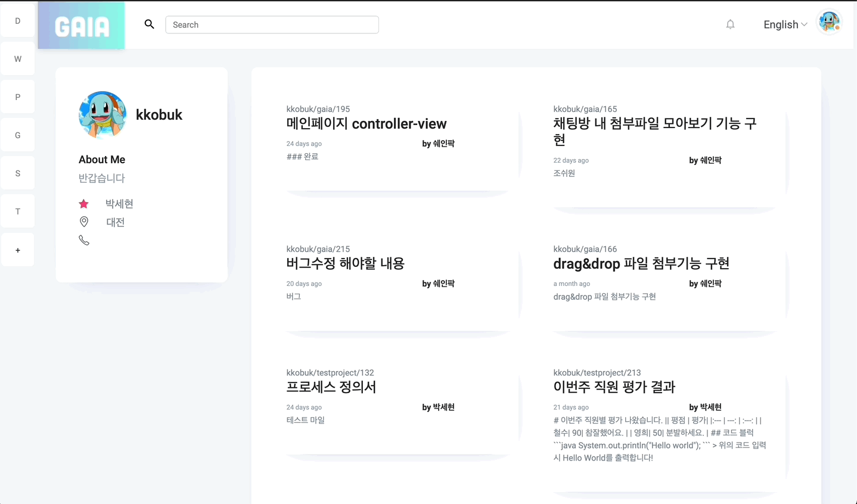The height and width of the screenshot is (504, 857).
Task: Click '22 days ago' timestamp
Action: coord(571,160)
